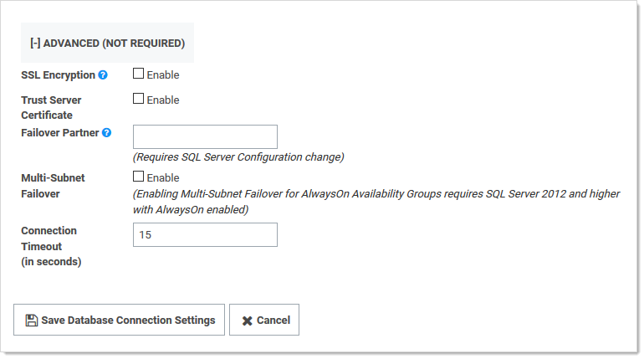This screenshot has height=359, width=644.
Task: Click the Connection Timeout field showing 15
Action: coord(205,235)
